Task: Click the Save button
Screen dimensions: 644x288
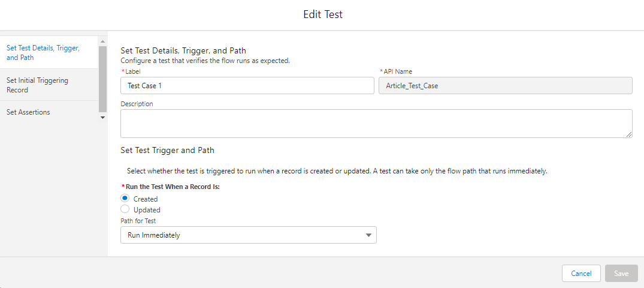Action: (x=621, y=274)
